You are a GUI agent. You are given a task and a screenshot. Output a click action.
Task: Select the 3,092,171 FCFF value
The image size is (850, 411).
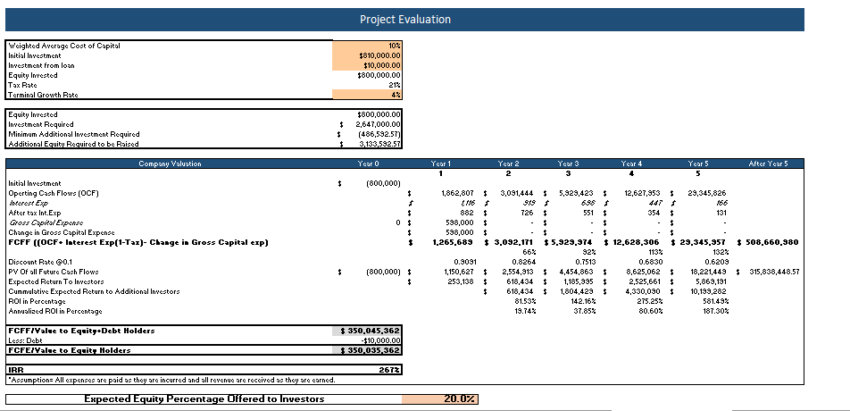click(x=515, y=242)
